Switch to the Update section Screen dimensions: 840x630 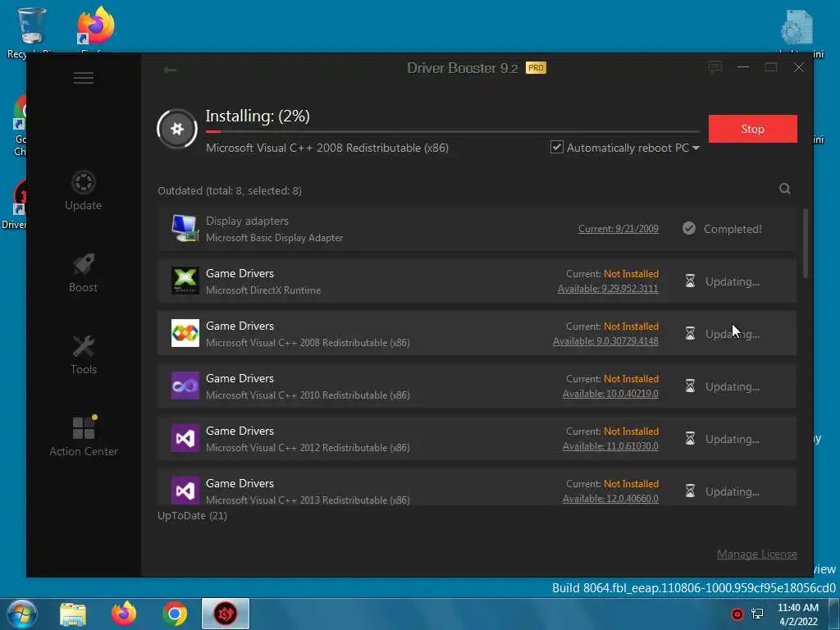click(83, 190)
